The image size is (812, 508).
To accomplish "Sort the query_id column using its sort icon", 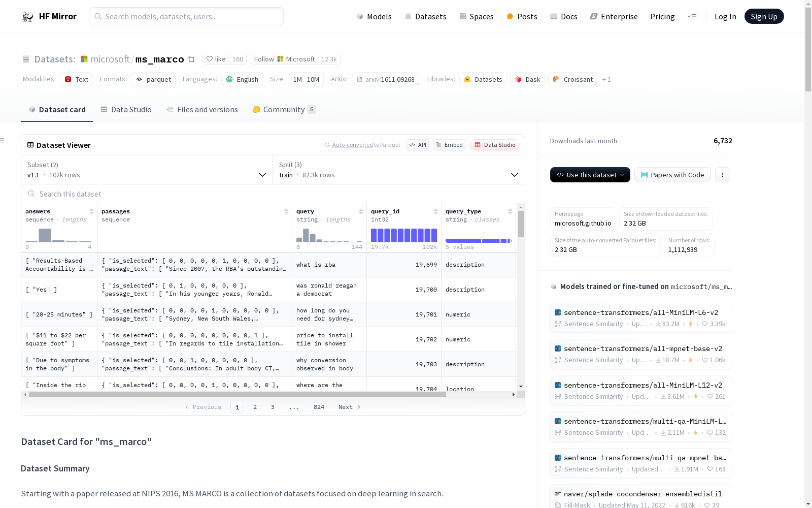I will [435, 211].
